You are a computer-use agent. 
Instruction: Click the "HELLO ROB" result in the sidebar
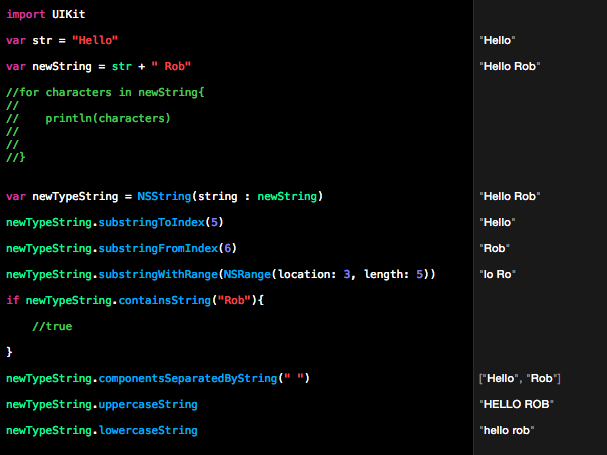pyautogui.click(x=516, y=404)
